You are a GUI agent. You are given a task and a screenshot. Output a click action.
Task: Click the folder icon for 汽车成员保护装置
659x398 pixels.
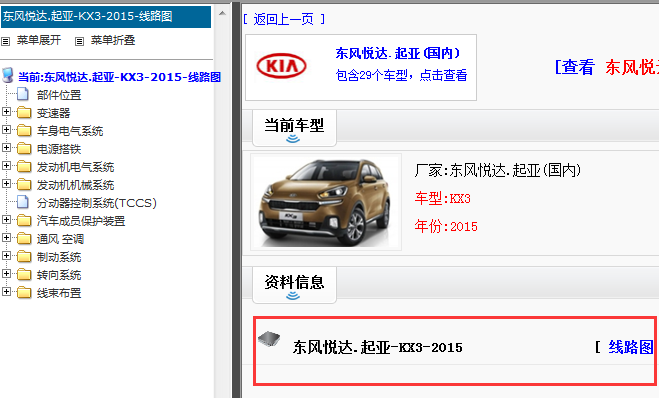pyautogui.click(x=24, y=221)
